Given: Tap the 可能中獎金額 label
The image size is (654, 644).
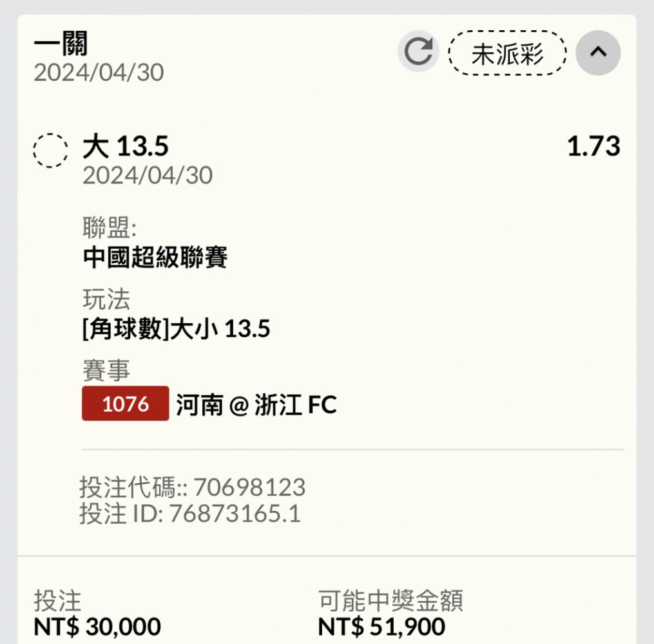Looking at the screenshot, I should (390, 600).
